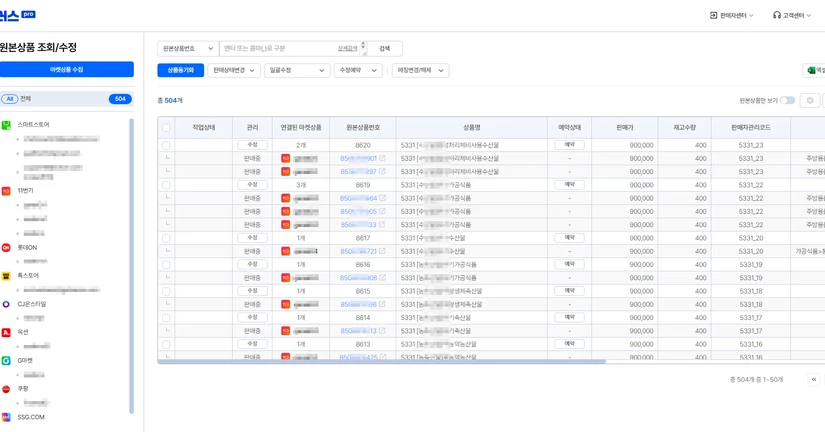The width and height of the screenshot is (825, 432).
Task: Click the sidebar market list vertical scrollbar
Action: coord(132,266)
